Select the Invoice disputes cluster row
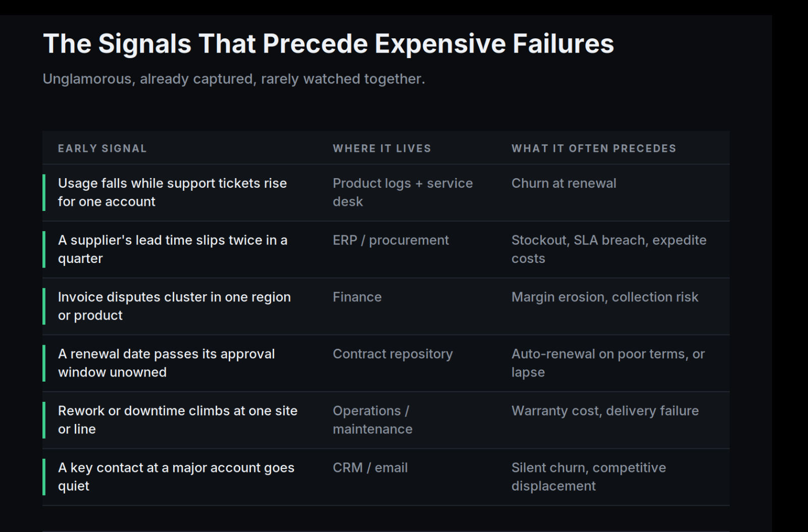The width and height of the screenshot is (808, 532). pyautogui.click(x=386, y=306)
